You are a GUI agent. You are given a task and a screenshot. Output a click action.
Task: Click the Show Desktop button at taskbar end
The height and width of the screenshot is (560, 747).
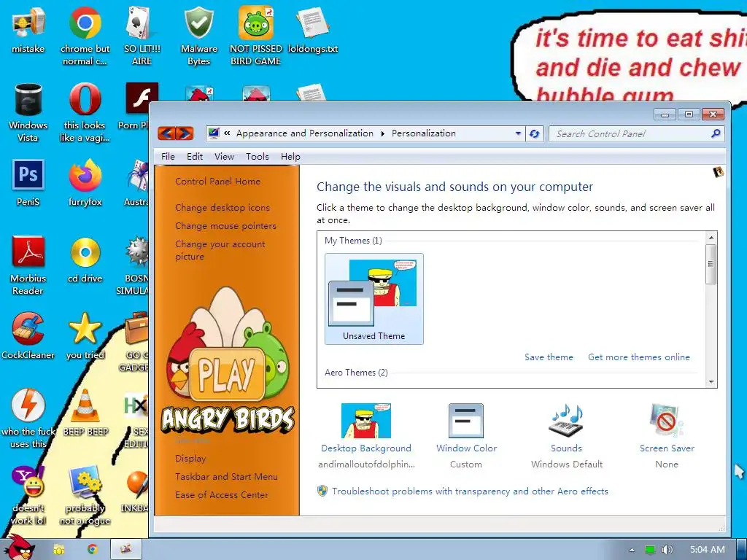(742, 550)
